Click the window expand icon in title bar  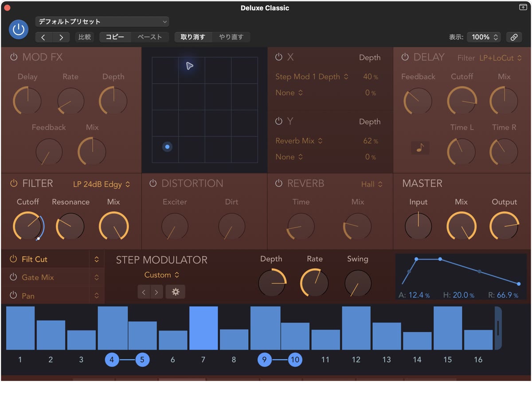tap(523, 8)
